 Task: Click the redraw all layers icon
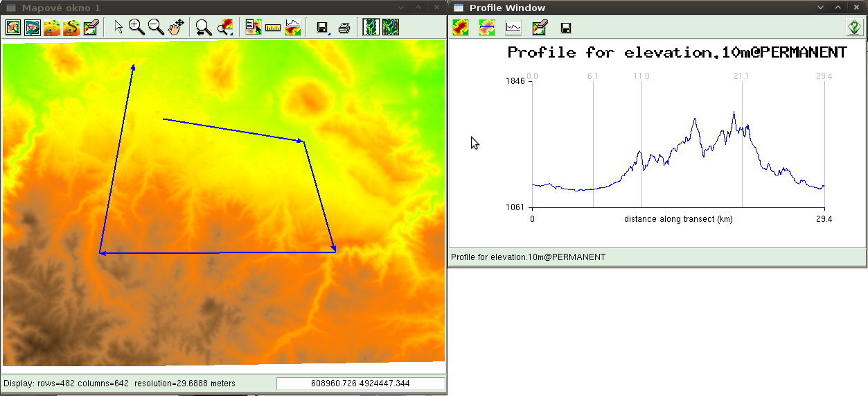coord(33,27)
